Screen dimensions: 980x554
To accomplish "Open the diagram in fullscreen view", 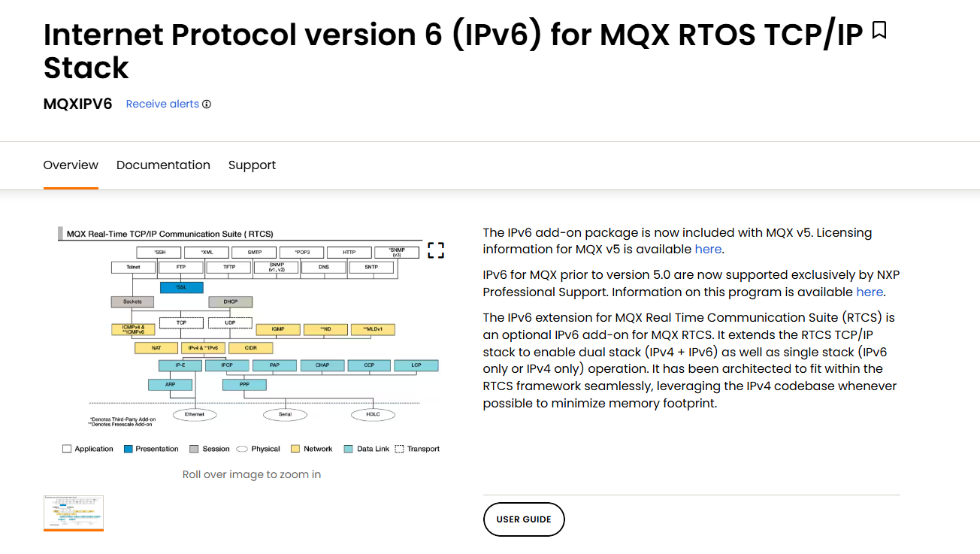I will pyautogui.click(x=436, y=250).
